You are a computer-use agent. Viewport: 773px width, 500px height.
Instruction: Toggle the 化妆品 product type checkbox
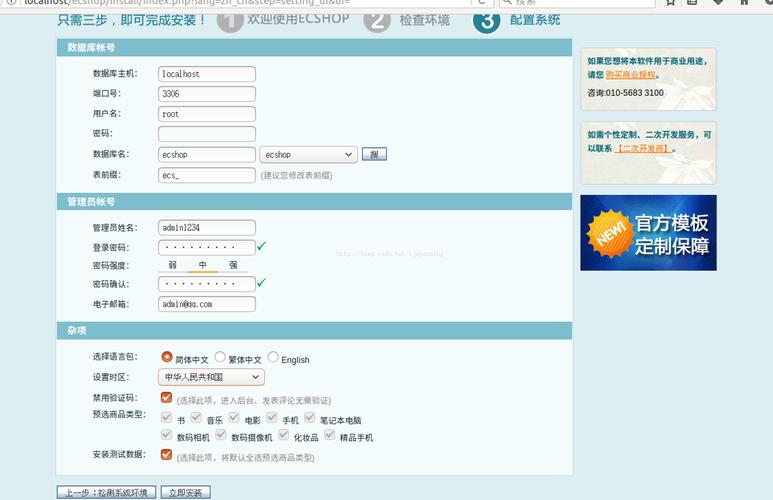tap(283, 435)
